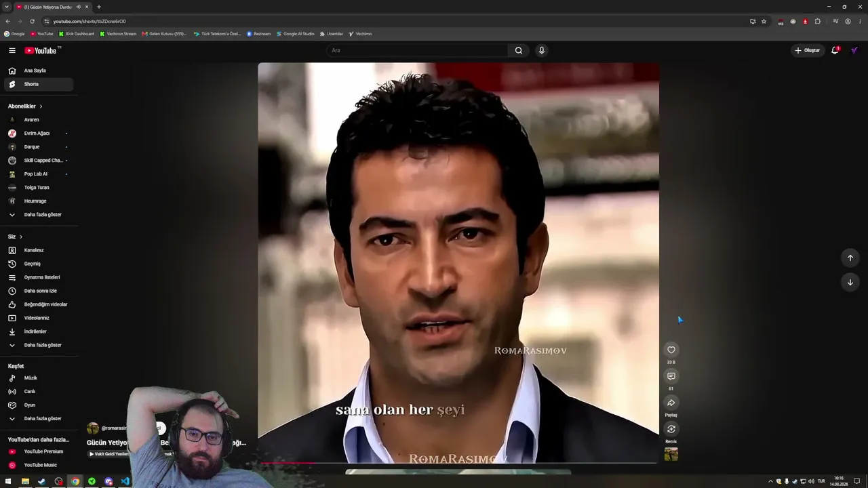868x488 pixels.
Task: Expand Abonelikler section chevron
Action: [x=41, y=106]
